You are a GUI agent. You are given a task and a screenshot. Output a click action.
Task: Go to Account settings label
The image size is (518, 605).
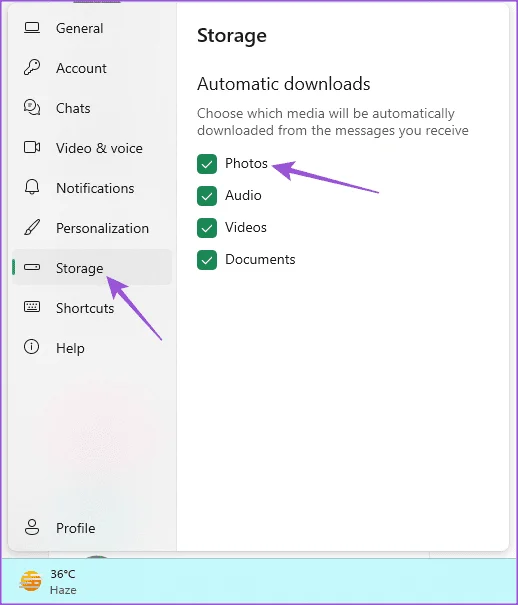pos(81,68)
